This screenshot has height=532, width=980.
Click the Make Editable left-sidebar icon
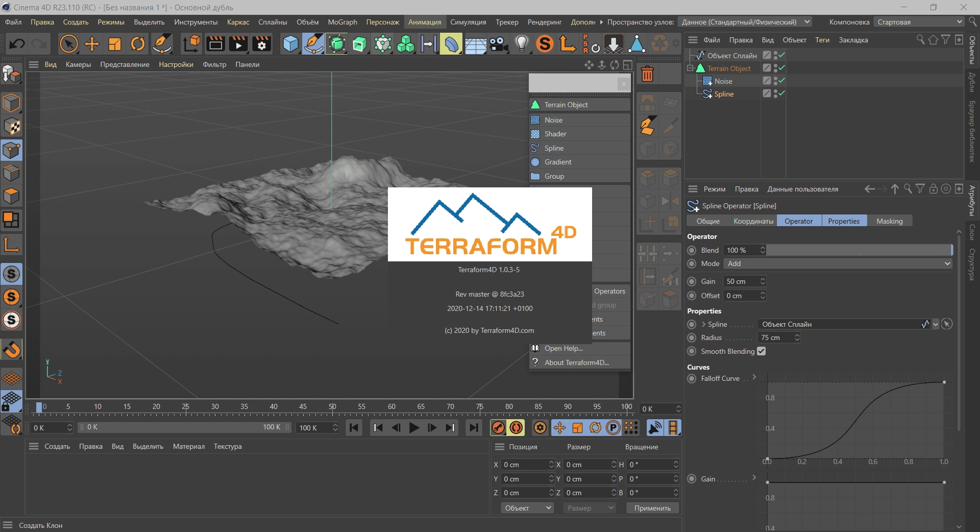click(x=11, y=74)
